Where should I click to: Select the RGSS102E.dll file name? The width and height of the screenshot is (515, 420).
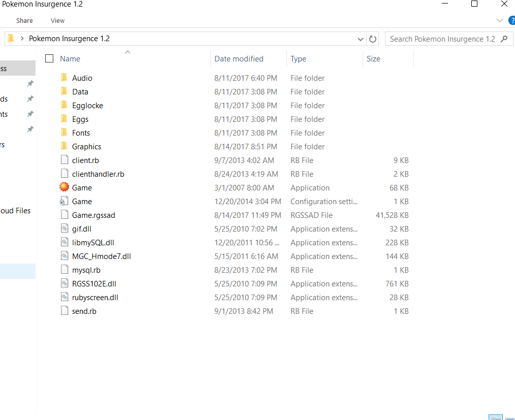point(94,284)
